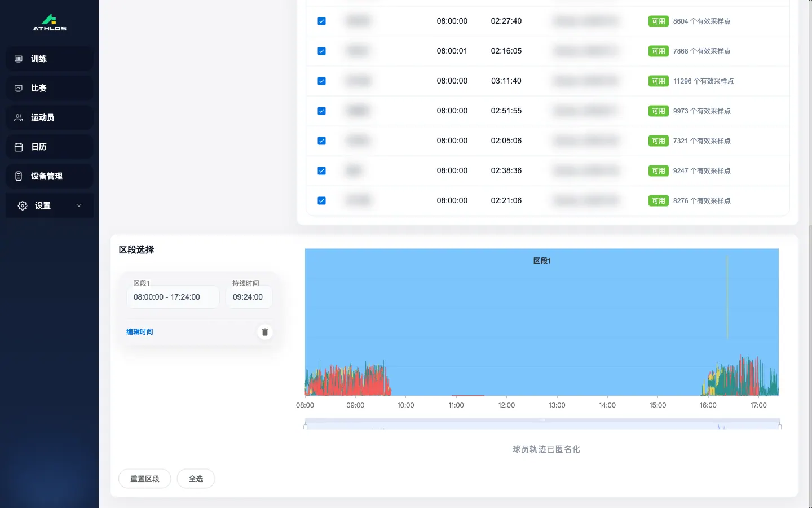Click the 区段选择 heading
Image resolution: width=812 pixels, height=508 pixels.
[136, 249]
